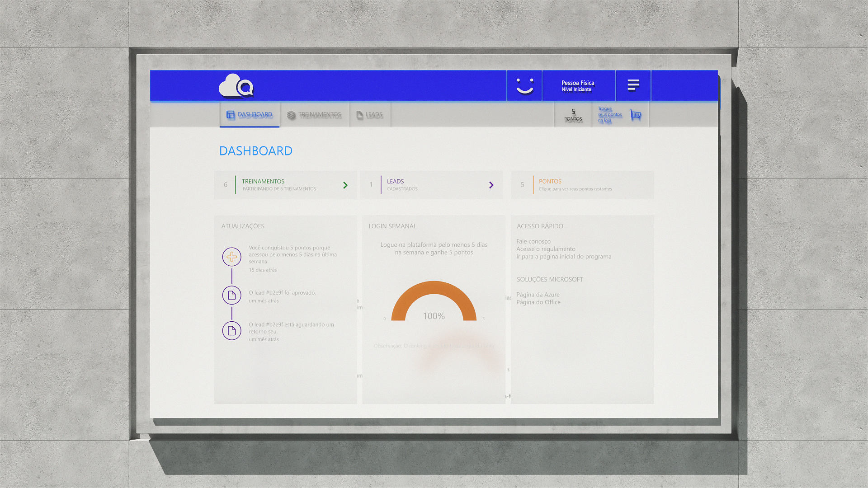
Task: Click the smiley face avatar icon
Action: (x=524, y=85)
